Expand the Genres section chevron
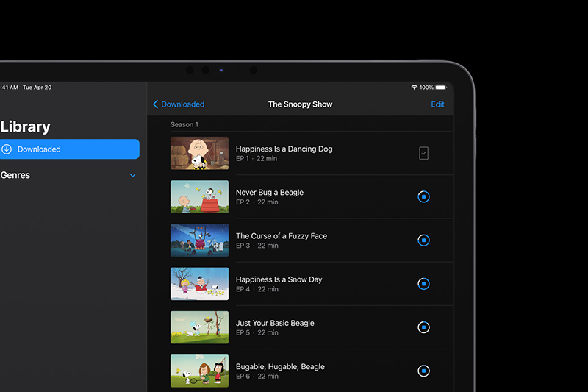 pos(133,176)
